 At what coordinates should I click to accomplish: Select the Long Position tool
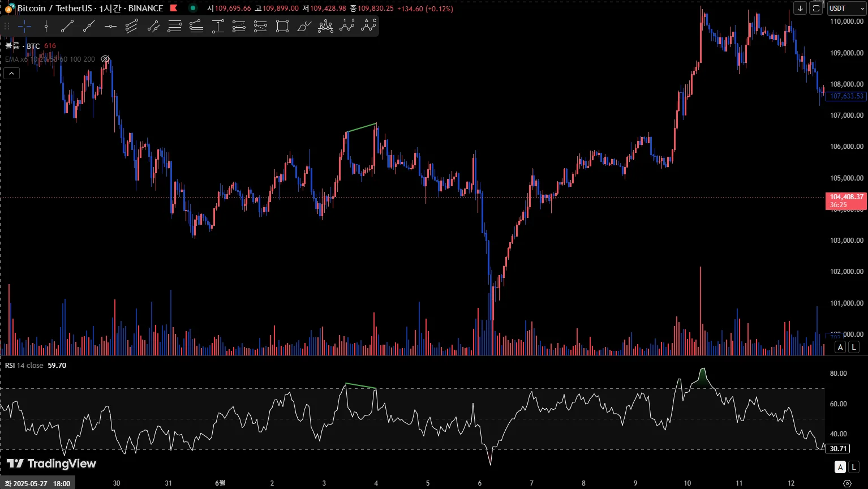pyautogui.click(x=239, y=26)
